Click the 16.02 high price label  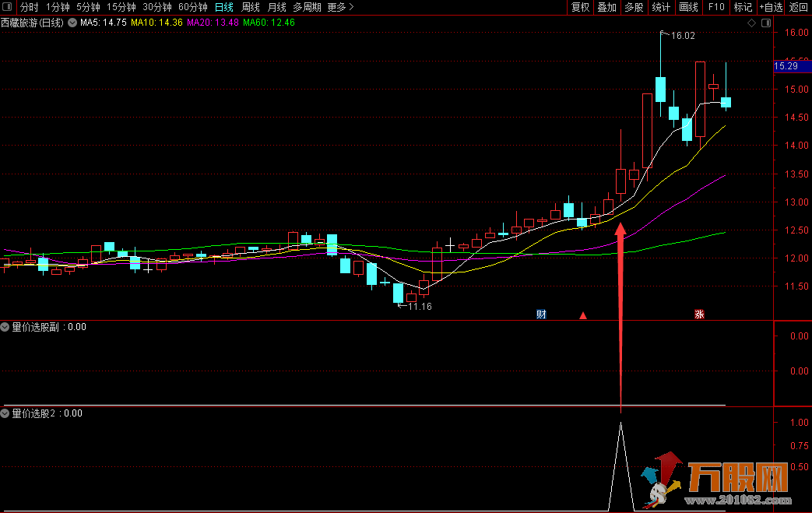pyautogui.click(x=683, y=36)
